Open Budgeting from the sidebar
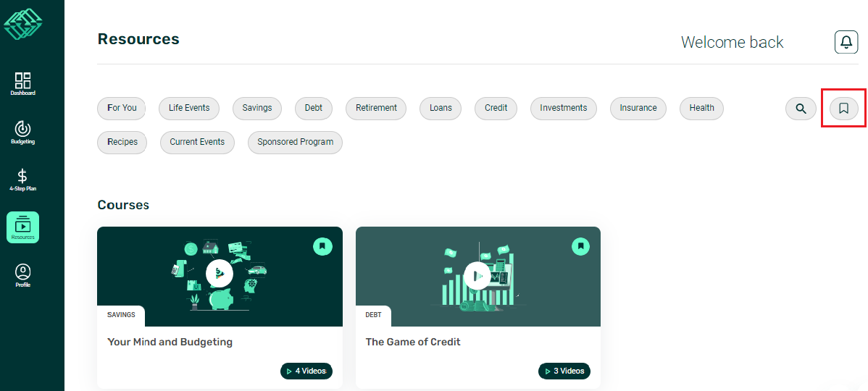The height and width of the screenshot is (391, 868). (22, 132)
